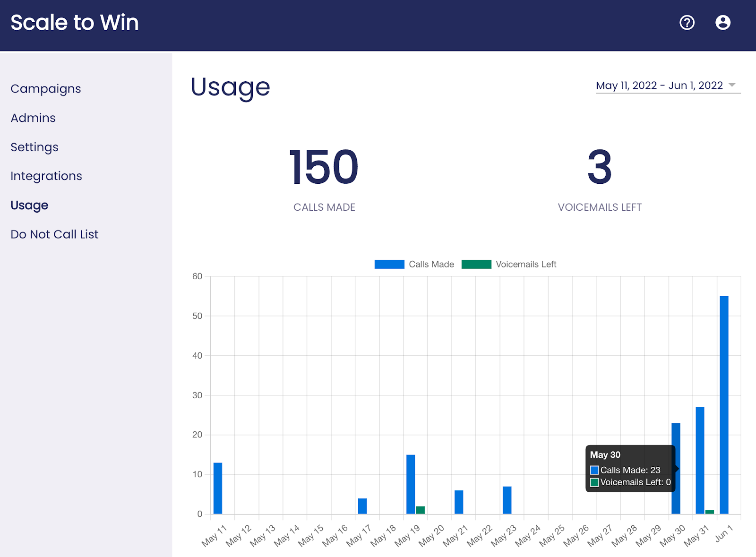
Task: Click the Jun 1 calls bar
Action: click(x=724, y=405)
